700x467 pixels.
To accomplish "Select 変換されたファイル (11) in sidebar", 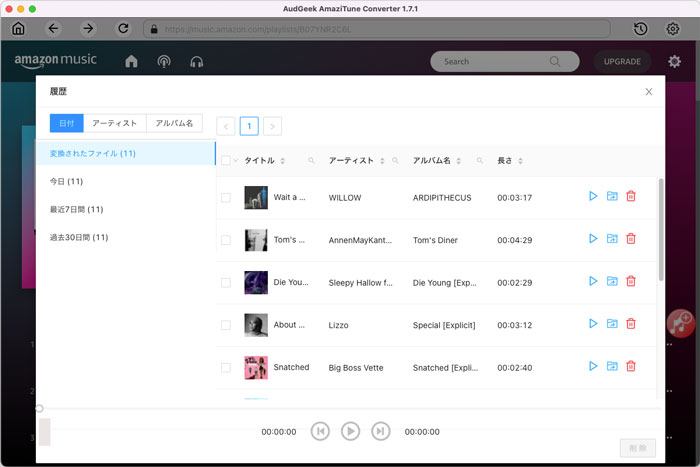I will click(x=125, y=153).
